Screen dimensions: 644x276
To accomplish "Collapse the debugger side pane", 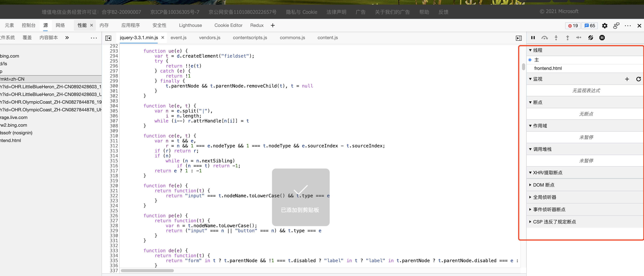I will [519, 38].
